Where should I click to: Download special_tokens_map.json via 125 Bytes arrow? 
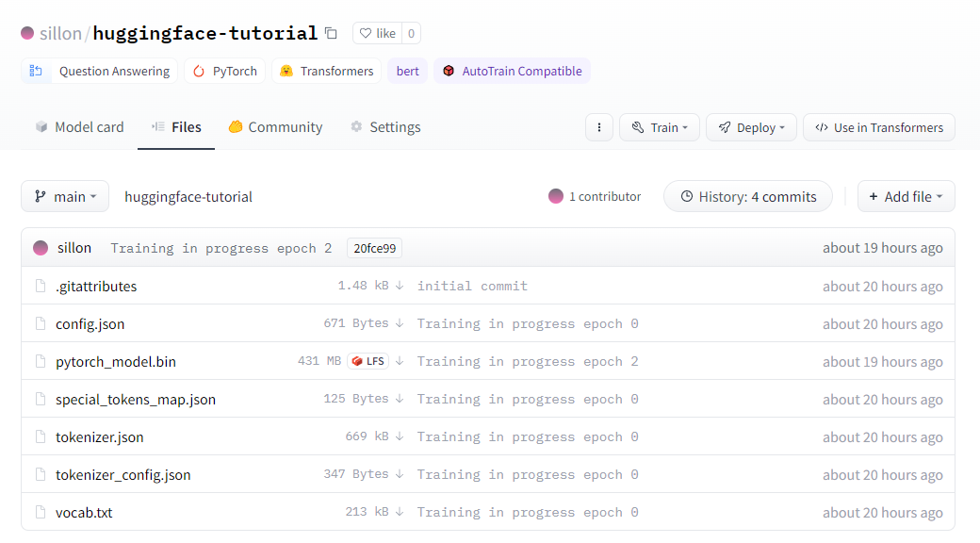tap(400, 399)
